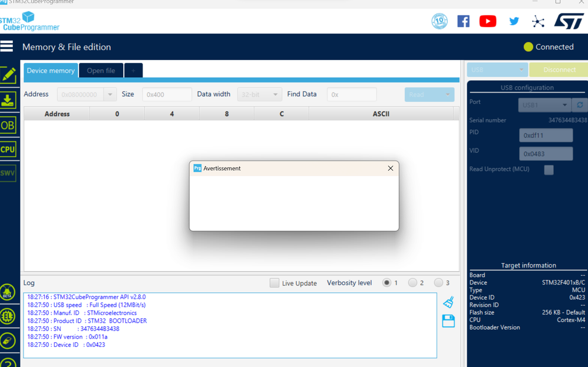Click the 'Device ID : 0x0423' log line
The image size is (588, 367).
(67, 345)
